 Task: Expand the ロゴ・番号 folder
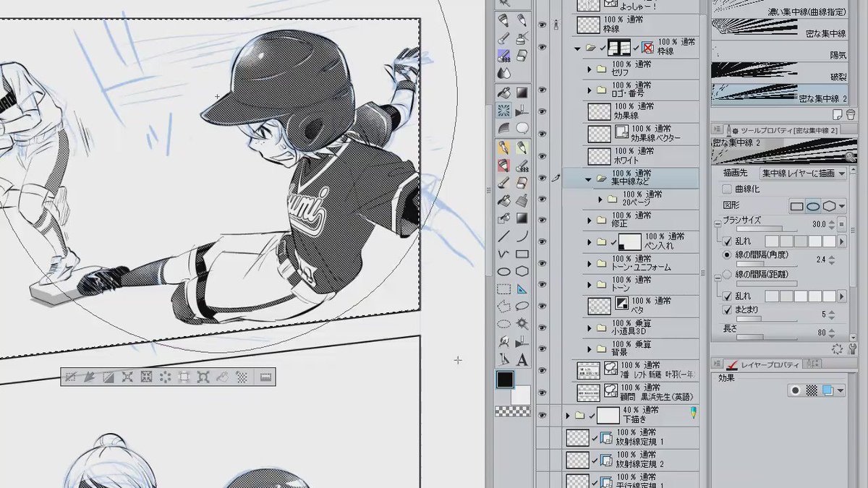pyautogui.click(x=589, y=90)
